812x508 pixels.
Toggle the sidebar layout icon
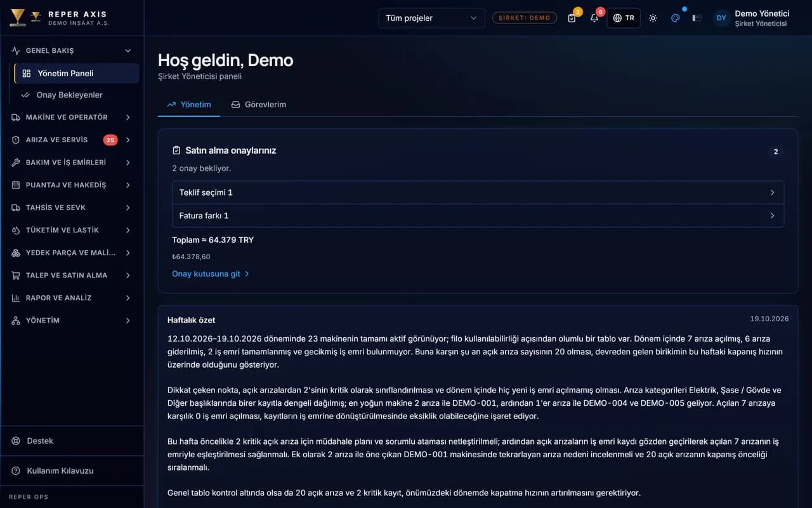697,18
